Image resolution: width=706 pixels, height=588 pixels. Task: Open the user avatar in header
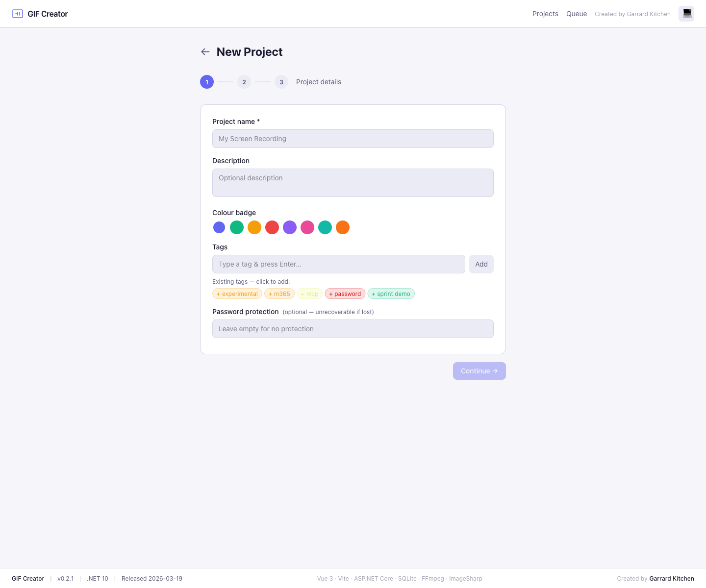pos(686,14)
